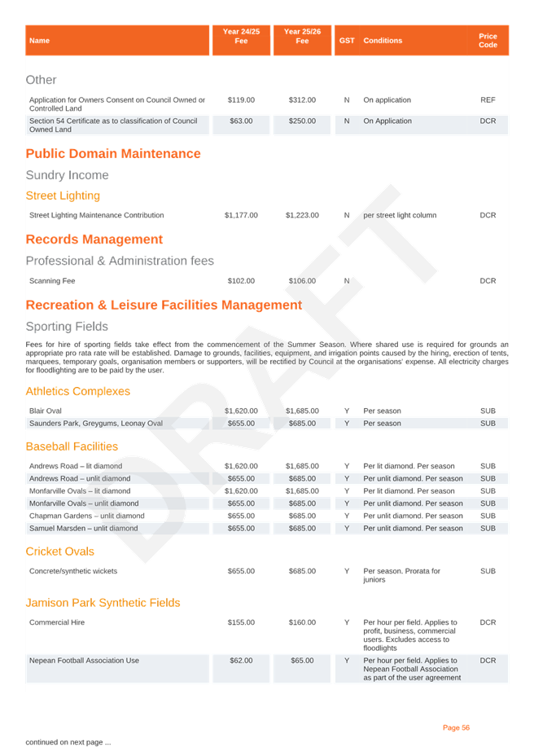This screenshot has height=756, width=534.
Task: Click the Name column header
Action: (39, 41)
